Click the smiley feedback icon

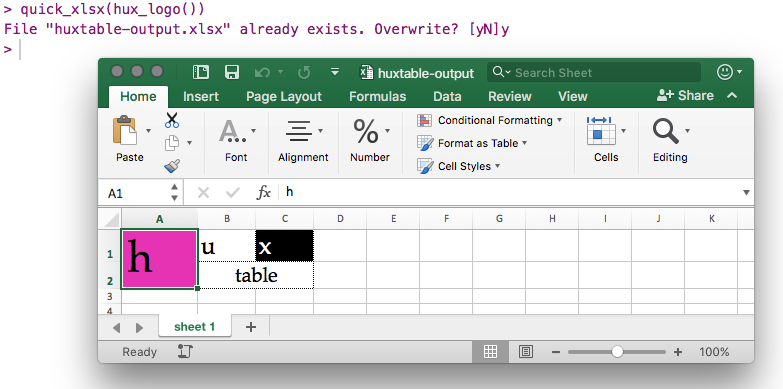coord(725,72)
